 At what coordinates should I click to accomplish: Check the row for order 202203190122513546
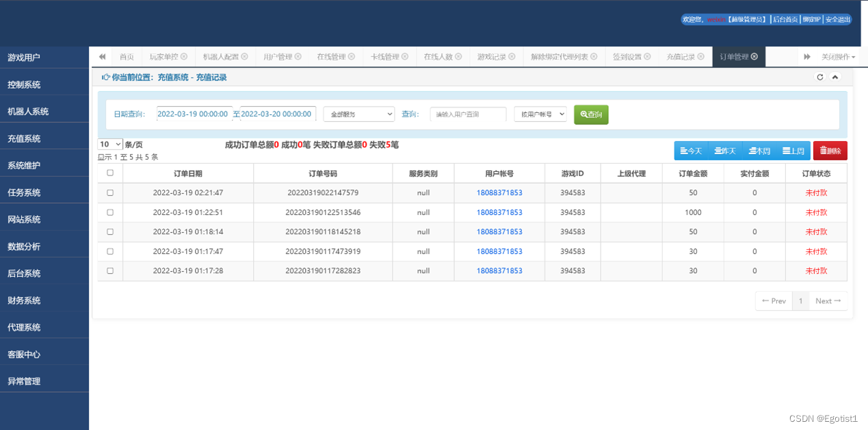pyautogui.click(x=110, y=212)
